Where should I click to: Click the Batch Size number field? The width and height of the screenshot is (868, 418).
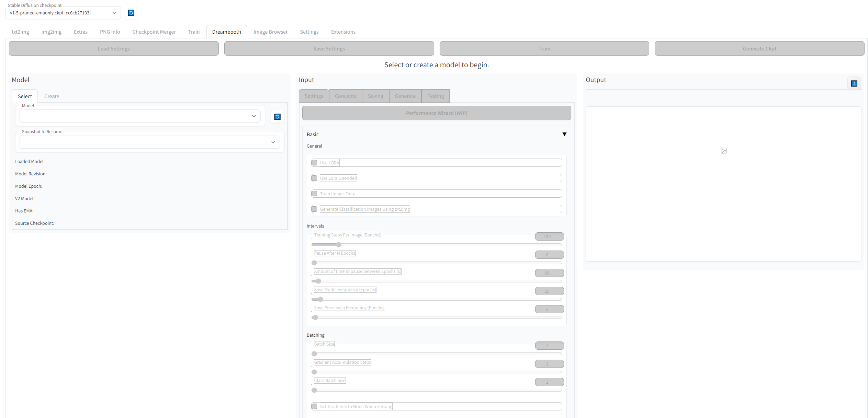[549, 346]
